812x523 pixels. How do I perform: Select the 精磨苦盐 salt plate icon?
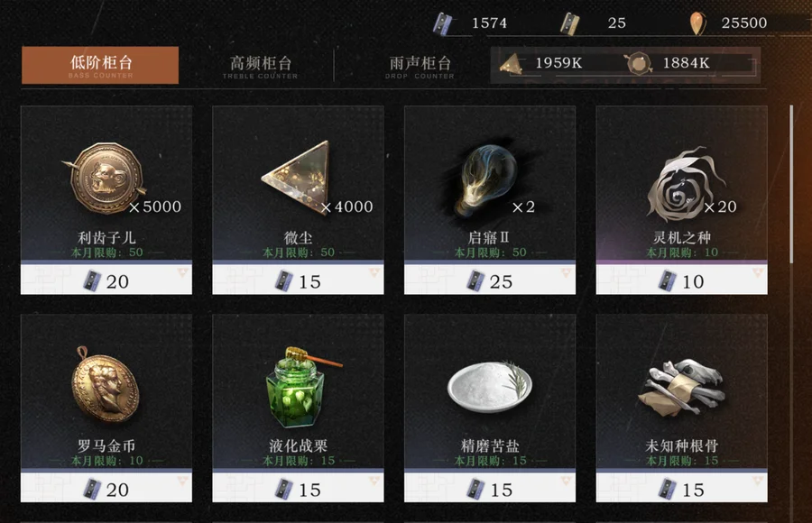click(489, 386)
